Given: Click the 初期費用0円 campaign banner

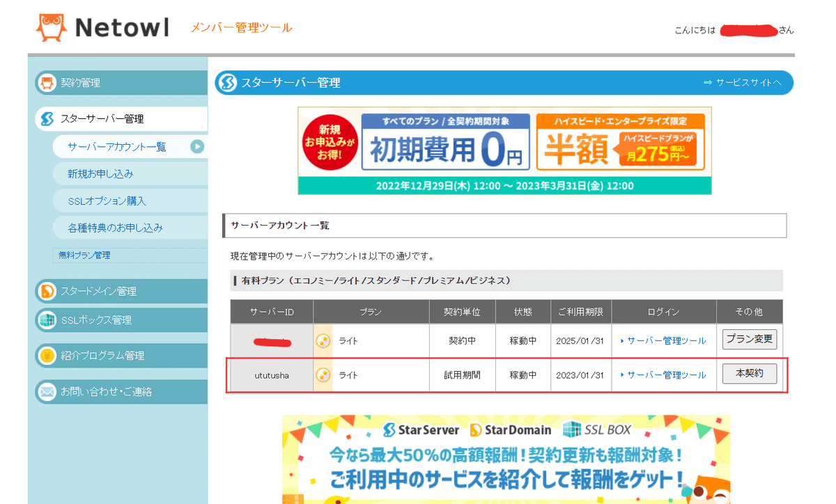Looking at the screenshot, I should [x=446, y=142].
